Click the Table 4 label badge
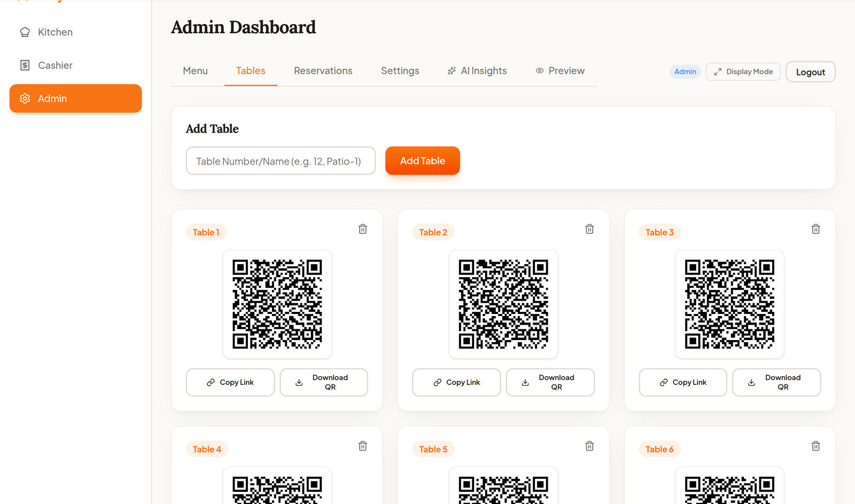The width and height of the screenshot is (855, 504). click(x=207, y=449)
